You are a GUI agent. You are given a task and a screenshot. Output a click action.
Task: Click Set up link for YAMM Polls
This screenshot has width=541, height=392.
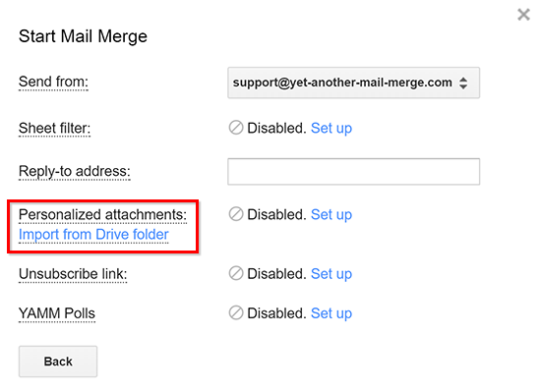[331, 313]
